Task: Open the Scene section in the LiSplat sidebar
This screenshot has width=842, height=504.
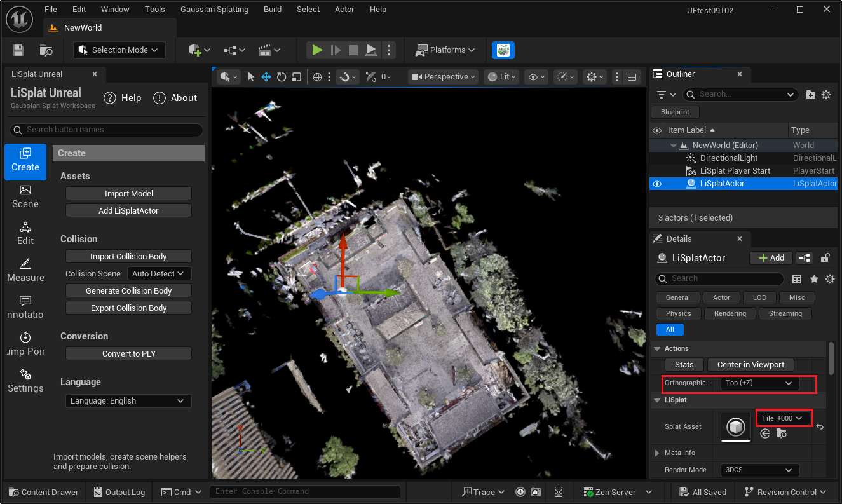Action: [25, 197]
